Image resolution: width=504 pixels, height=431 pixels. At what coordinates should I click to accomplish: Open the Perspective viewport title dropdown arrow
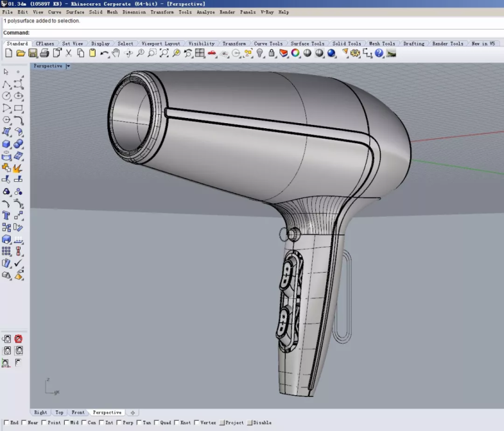(x=68, y=66)
